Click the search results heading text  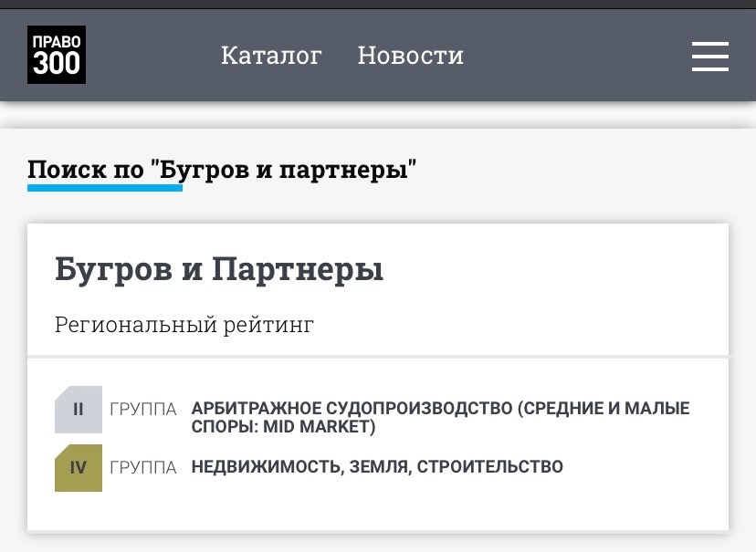(222, 170)
